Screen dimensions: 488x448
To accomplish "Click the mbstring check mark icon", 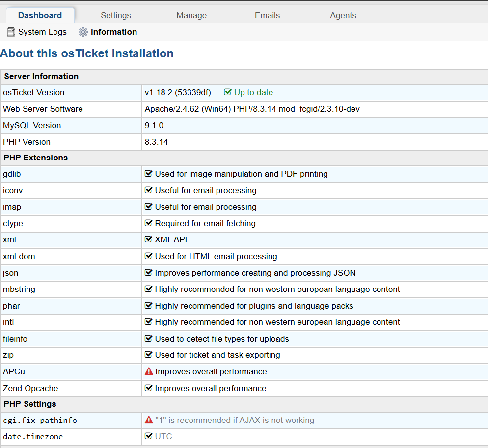I will pos(148,289).
